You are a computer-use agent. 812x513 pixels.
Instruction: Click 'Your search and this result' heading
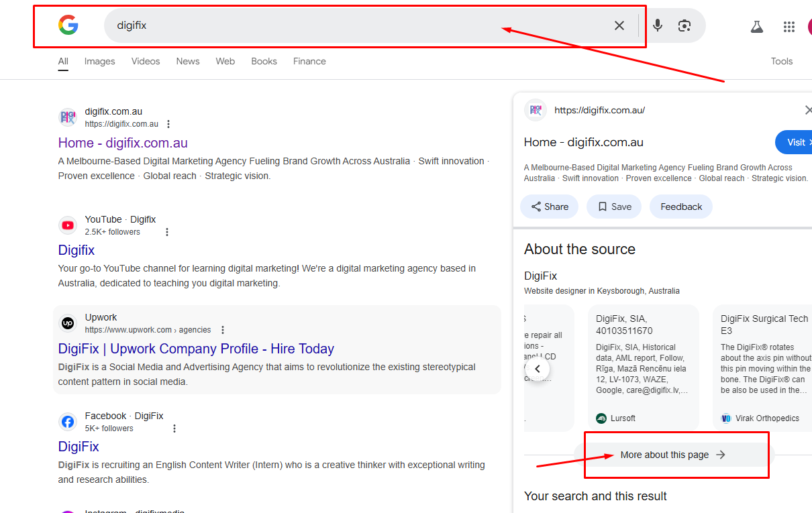(x=595, y=496)
